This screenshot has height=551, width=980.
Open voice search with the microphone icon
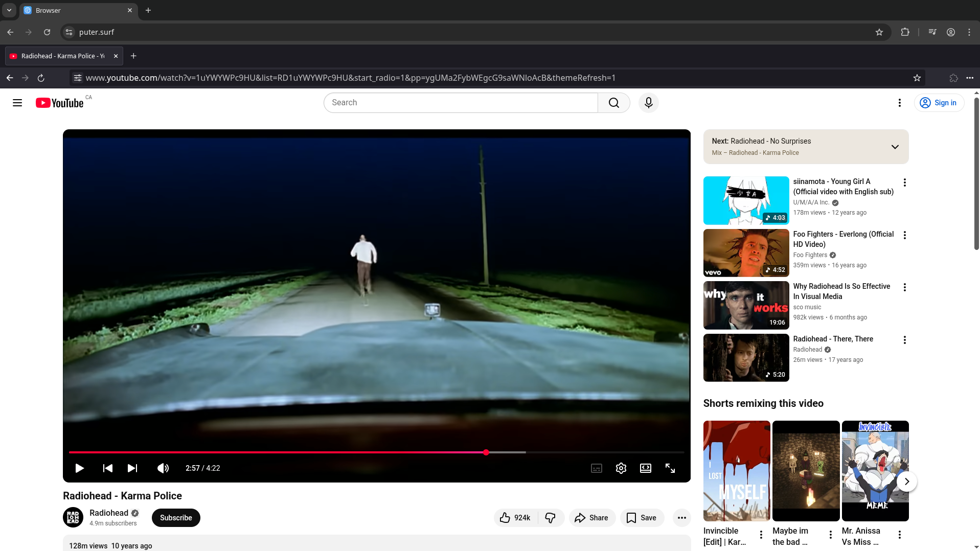pyautogui.click(x=648, y=103)
